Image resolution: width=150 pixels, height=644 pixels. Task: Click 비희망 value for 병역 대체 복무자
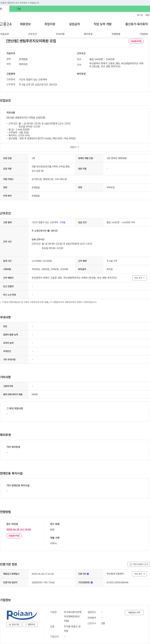[x=35, y=394]
